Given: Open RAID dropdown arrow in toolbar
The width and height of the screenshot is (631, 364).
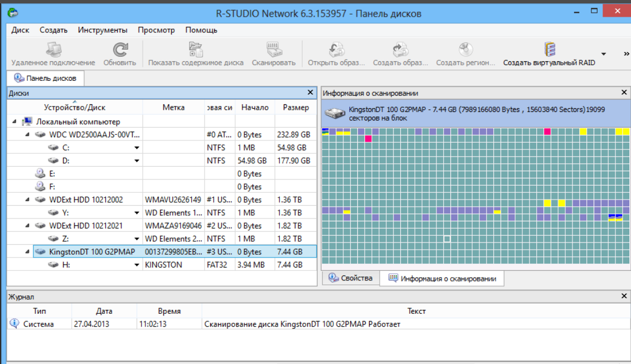Looking at the screenshot, I should tap(604, 54).
